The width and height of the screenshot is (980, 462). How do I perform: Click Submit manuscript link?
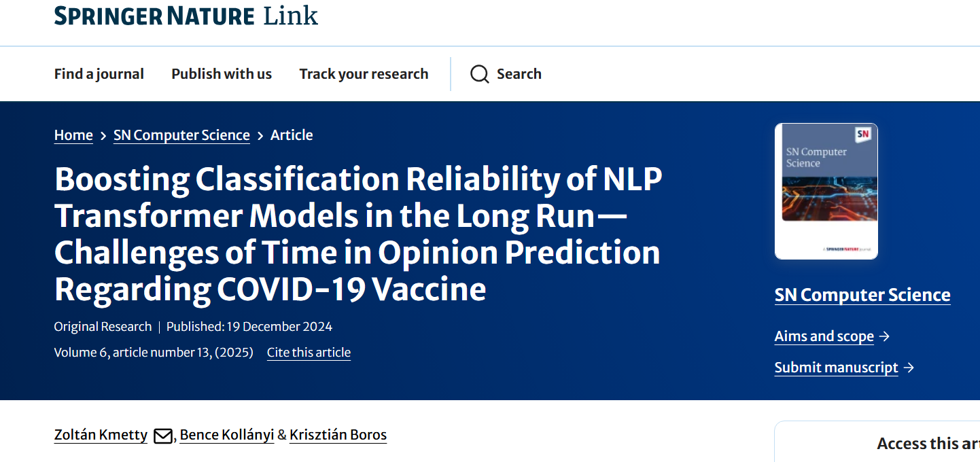pyautogui.click(x=837, y=368)
